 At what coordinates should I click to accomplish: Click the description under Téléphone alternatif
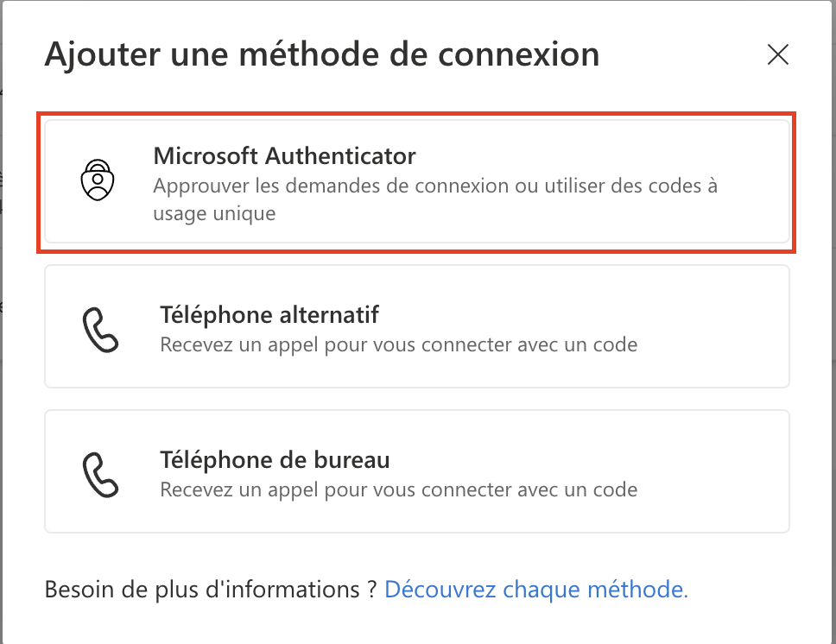coord(398,345)
